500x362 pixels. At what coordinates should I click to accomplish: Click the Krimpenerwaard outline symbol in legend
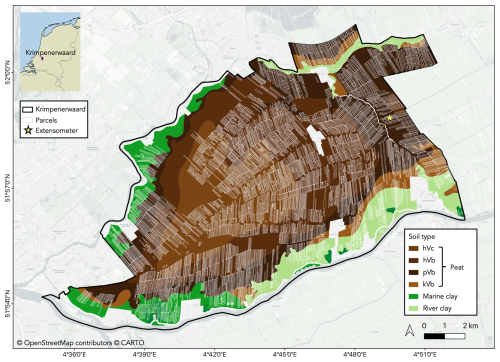coord(27,109)
